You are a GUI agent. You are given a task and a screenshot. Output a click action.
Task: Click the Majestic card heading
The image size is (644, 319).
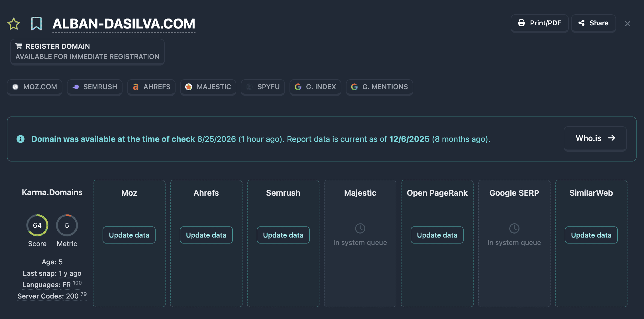pos(360,193)
